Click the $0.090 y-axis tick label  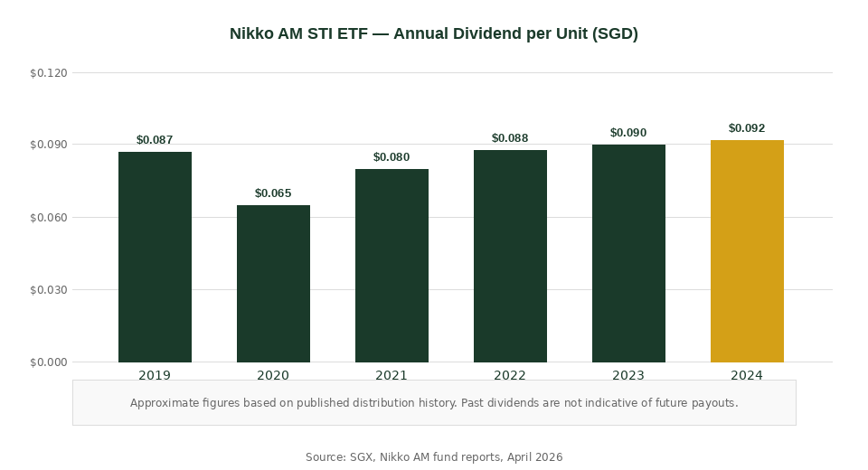pyautogui.click(x=49, y=145)
